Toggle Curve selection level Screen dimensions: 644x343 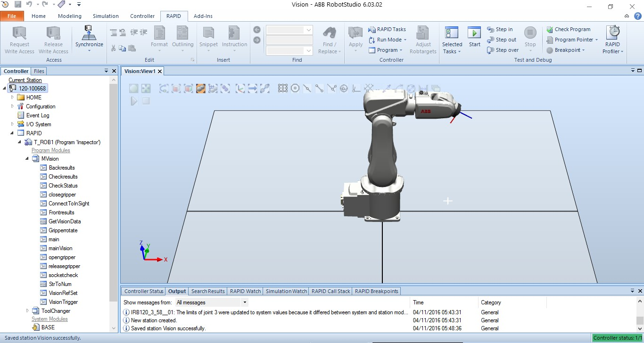point(164,88)
